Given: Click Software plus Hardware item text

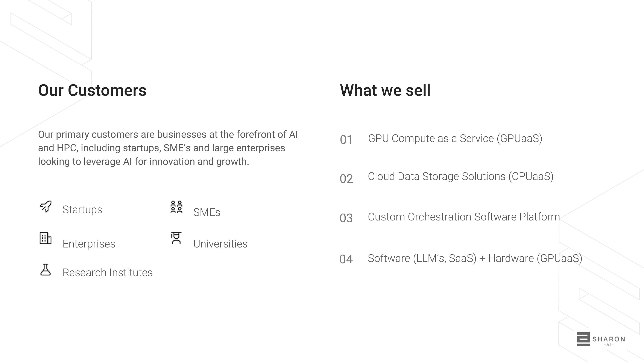Looking at the screenshot, I should [x=475, y=258].
